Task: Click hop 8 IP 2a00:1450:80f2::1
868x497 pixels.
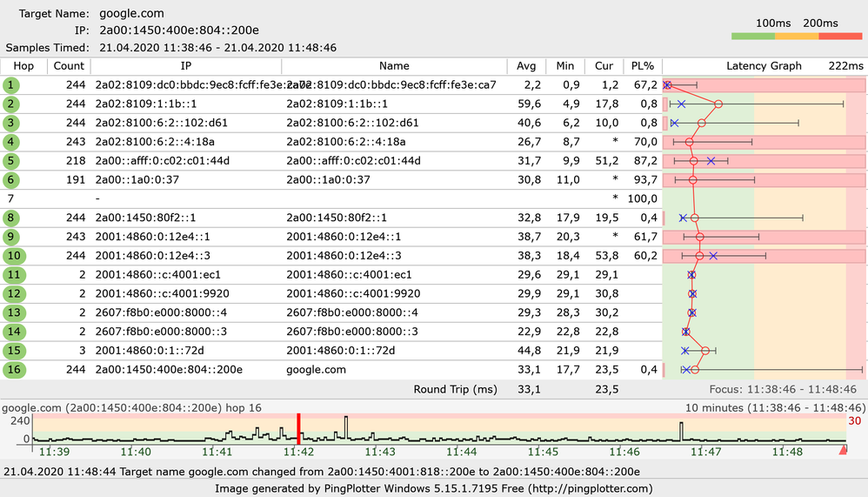Action: 145,218
